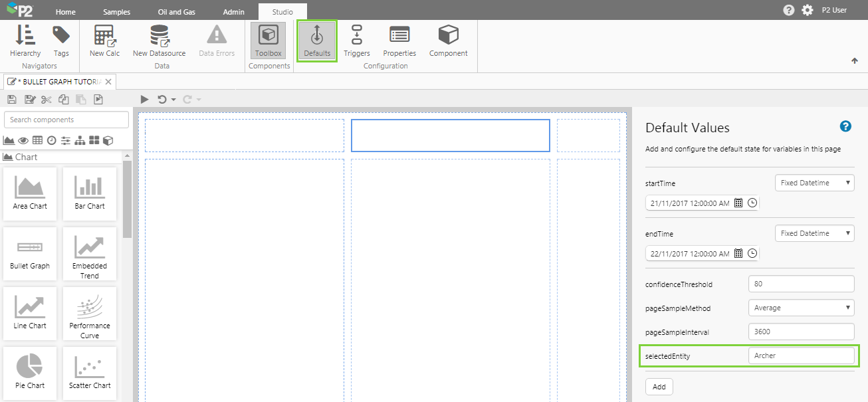
Task: Open the Triggers configuration
Action: point(357,41)
